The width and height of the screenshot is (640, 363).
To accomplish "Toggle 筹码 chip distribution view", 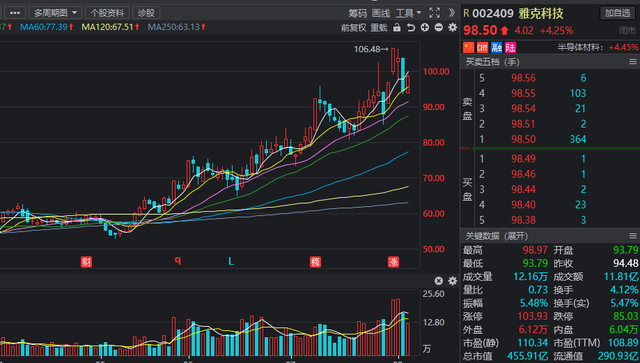I will (358, 13).
